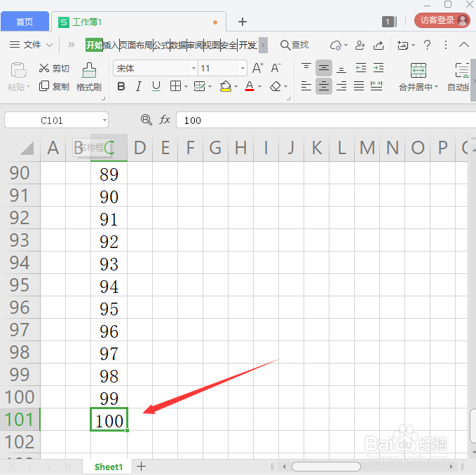Click the fx insert function icon
Viewport: 476px width, 475px height.
(165, 120)
